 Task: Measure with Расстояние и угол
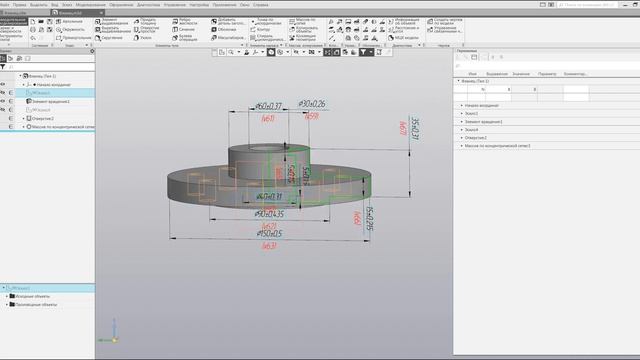[404, 29]
